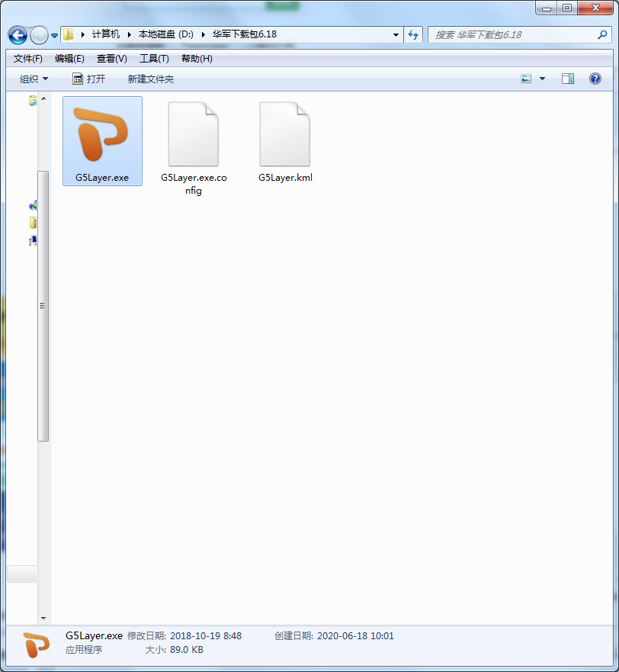Screen dimensions: 619x672
Task: Click the folder icon in address bar
Action: click(x=68, y=34)
